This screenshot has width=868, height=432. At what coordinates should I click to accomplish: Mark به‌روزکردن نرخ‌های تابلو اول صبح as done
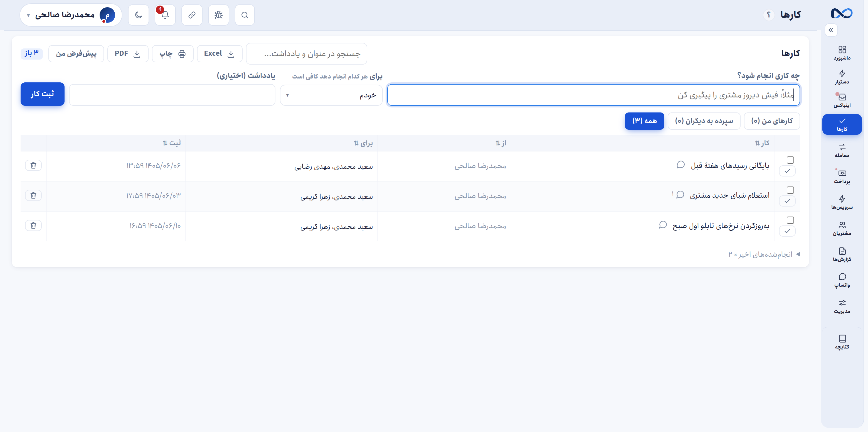point(787,231)
